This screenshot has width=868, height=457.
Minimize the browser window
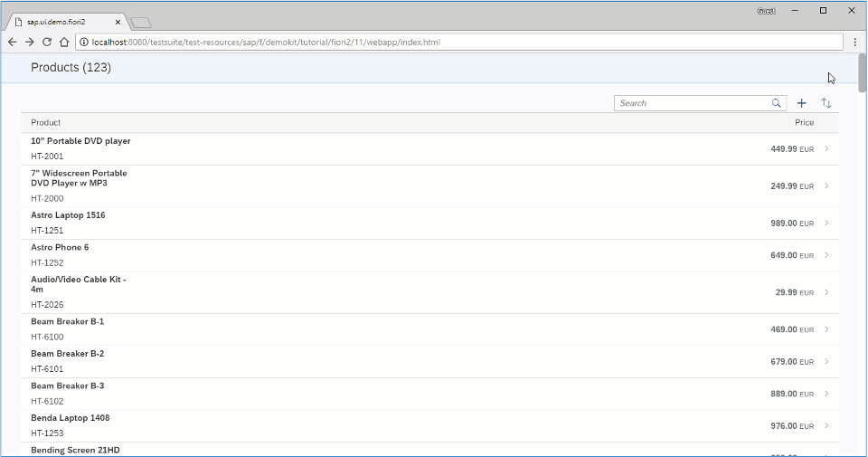(795, 11)
